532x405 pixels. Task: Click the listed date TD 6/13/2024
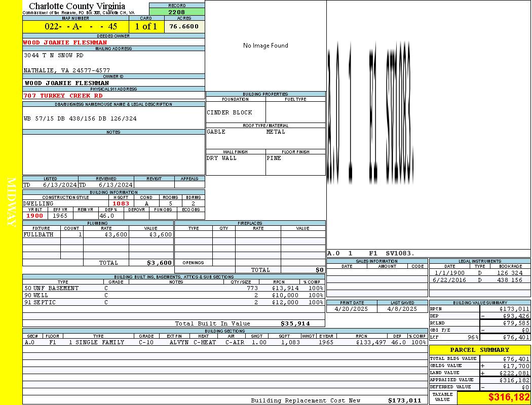click(x=50, y=185)
